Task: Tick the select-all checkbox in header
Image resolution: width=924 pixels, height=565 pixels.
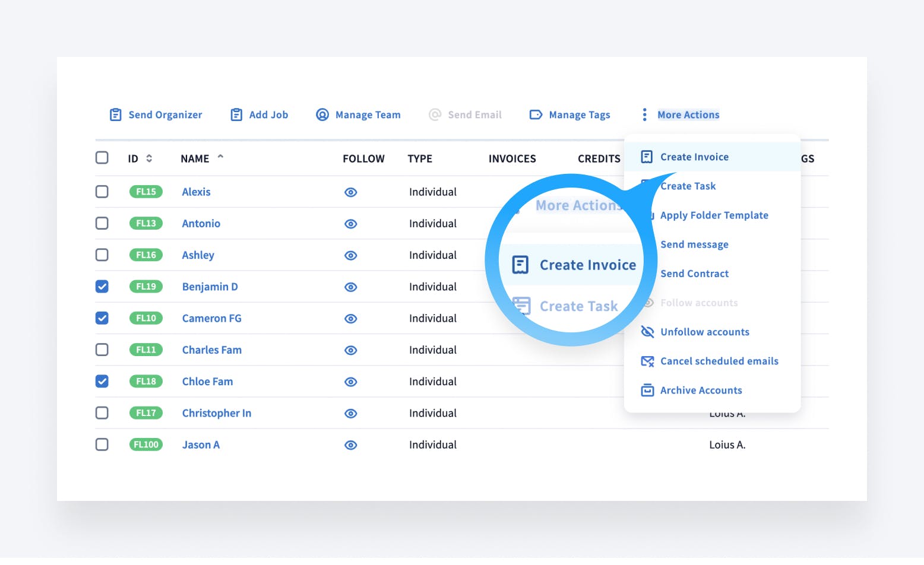Action: pos(102,158)
